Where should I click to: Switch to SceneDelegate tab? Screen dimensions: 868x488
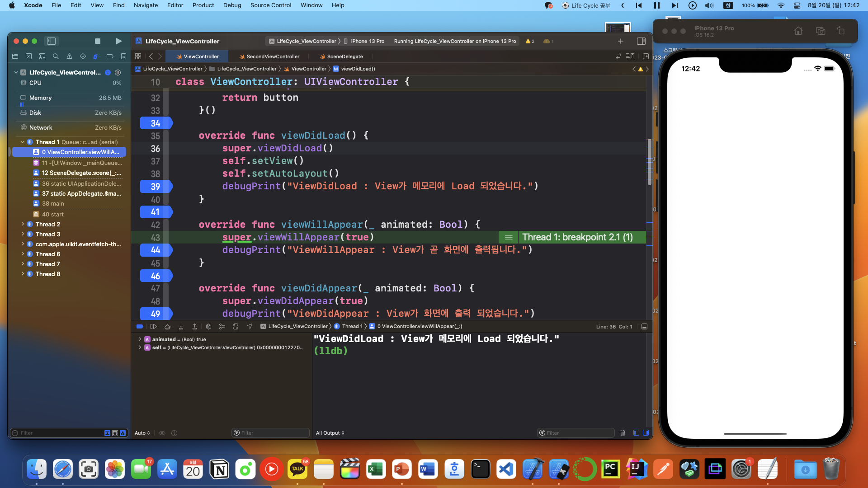click(341, 56)
